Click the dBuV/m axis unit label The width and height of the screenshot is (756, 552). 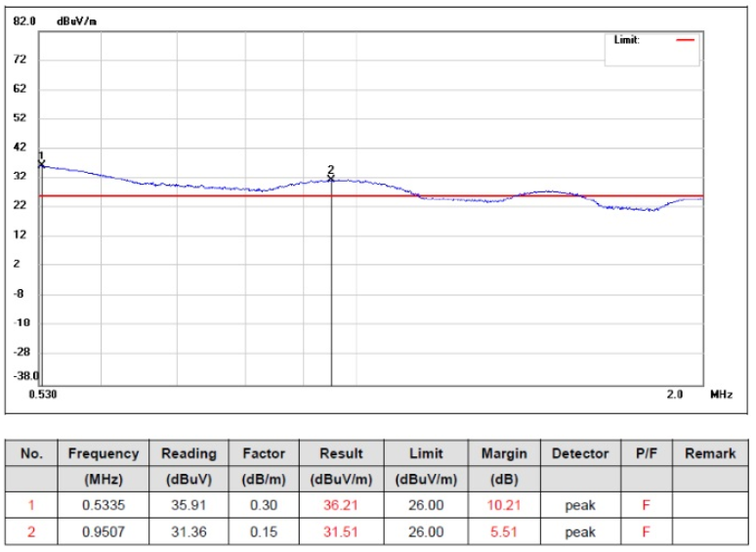click(77, 21)
